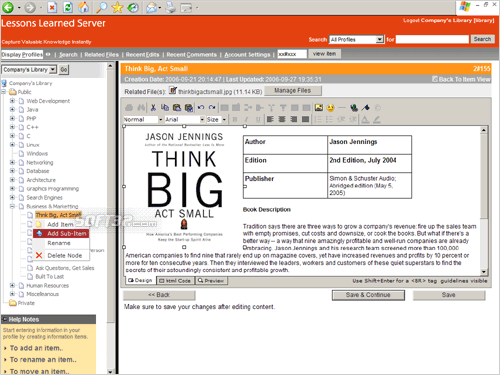The image size is (500, 375).
Task: Open the Recent Edits link
Action: tap(142, 54)
